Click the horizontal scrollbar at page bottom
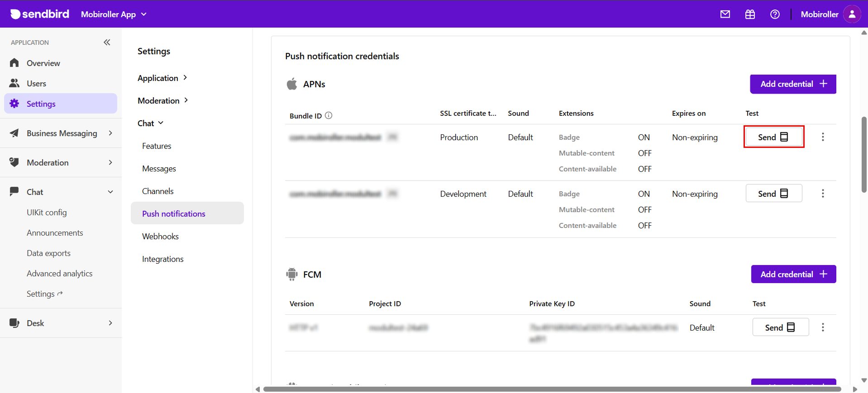The width and height of the screenshot is (868, 393). [552, 389]
